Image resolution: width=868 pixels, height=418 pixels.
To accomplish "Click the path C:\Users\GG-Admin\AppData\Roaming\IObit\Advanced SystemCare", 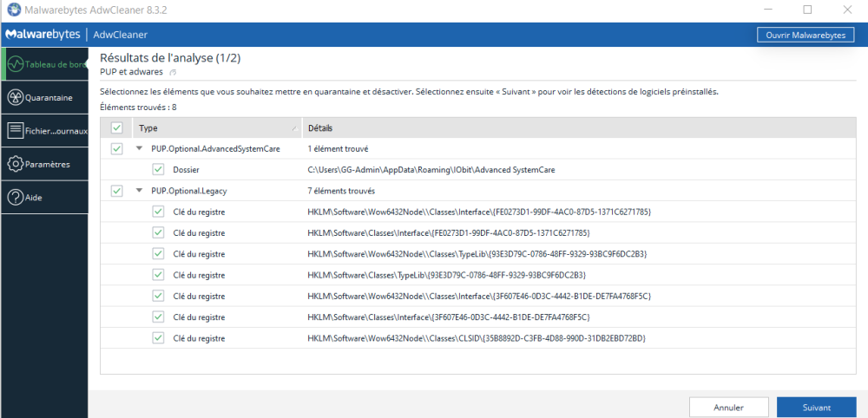I will click(431, 170).
